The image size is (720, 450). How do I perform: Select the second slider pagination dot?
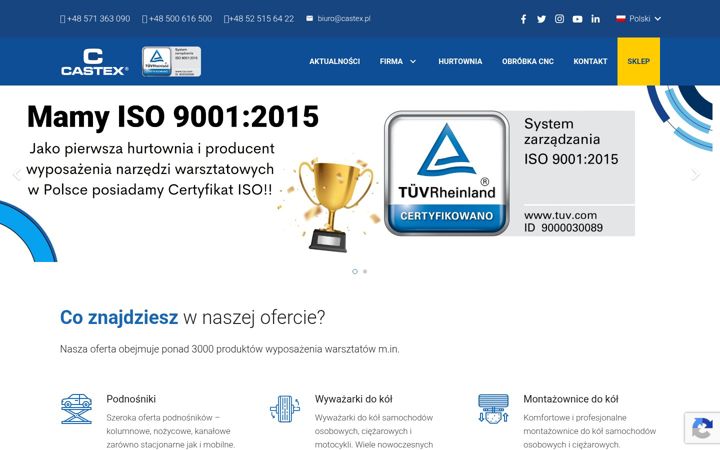(x=365, y=271)
